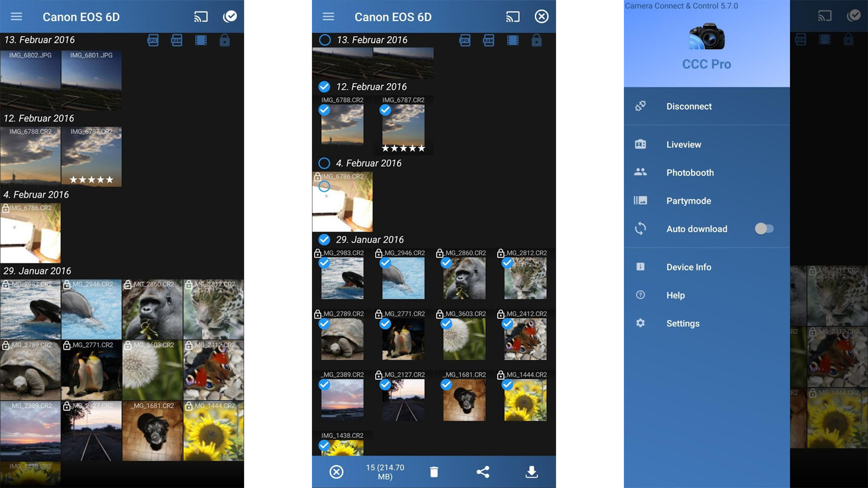868x488 pixels.
Task: Tap the cast screen icon in left panel
Action: [201, 17]
